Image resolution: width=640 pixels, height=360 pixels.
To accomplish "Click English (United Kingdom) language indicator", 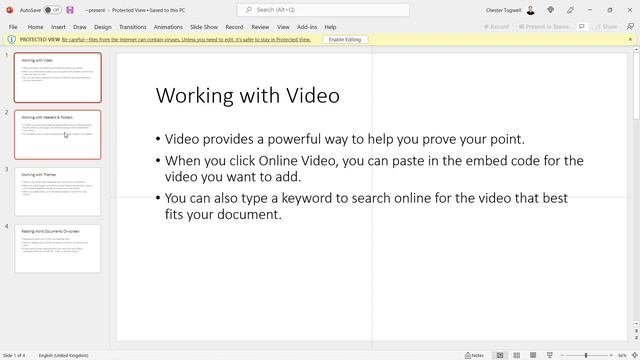I will point(63,356).
